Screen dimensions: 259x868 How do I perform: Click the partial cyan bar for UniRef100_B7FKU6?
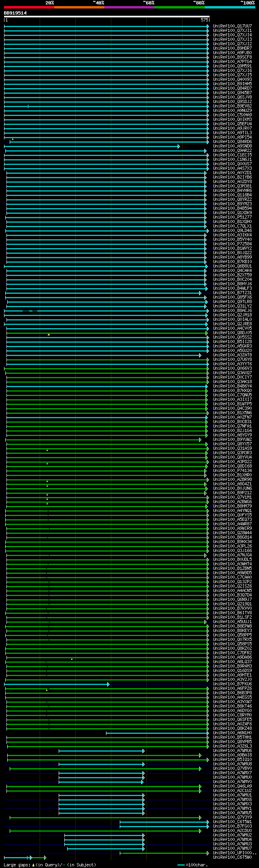tap(57, 684)
